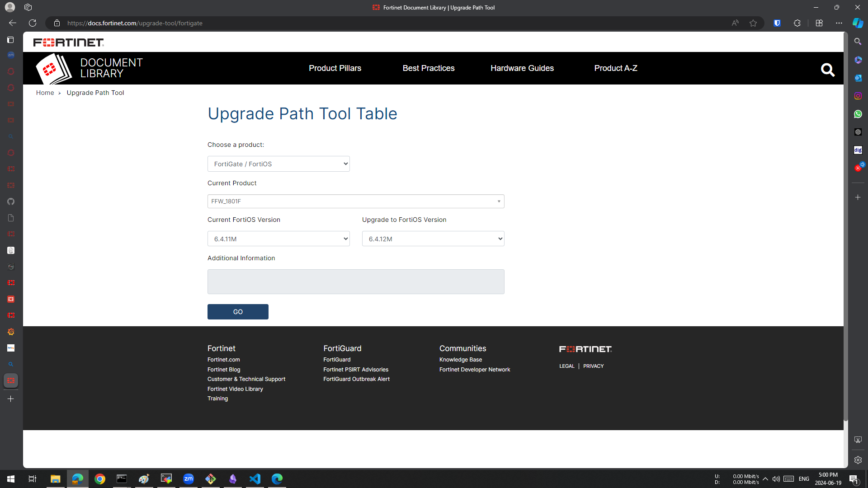Screen dimensions: 868x488
Task: Switch to the GitHub vertical tab
Action: pyautogui.click(x=11, y=202)
